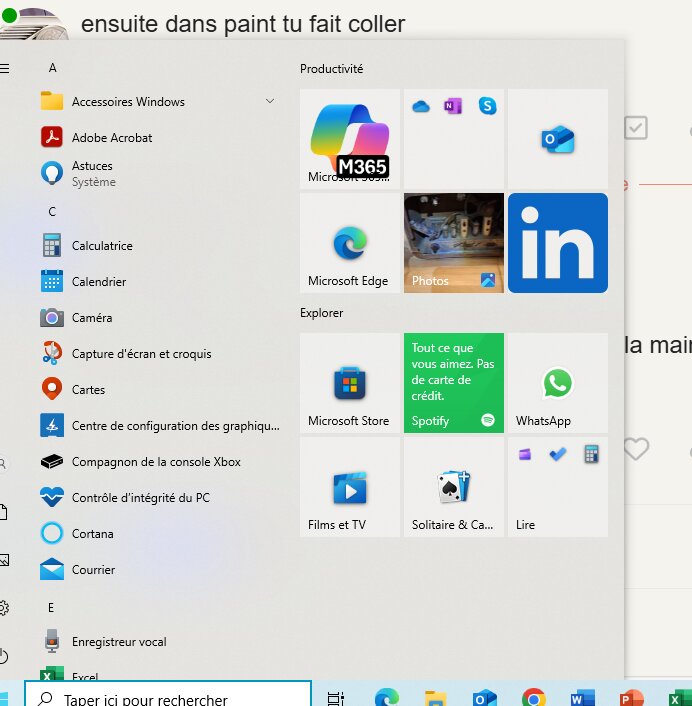Open Calendrier app
Screen dimensions: 692x706
click(x=160, y=281)
